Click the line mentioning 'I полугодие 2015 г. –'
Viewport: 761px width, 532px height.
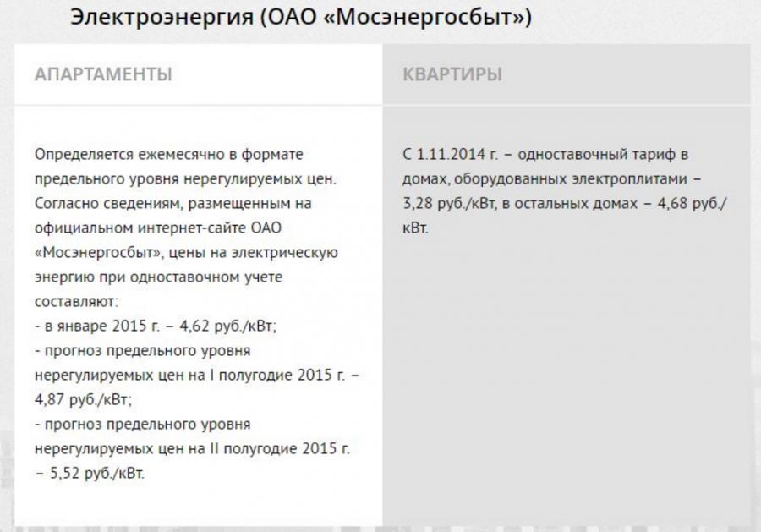tap(196, 376)
